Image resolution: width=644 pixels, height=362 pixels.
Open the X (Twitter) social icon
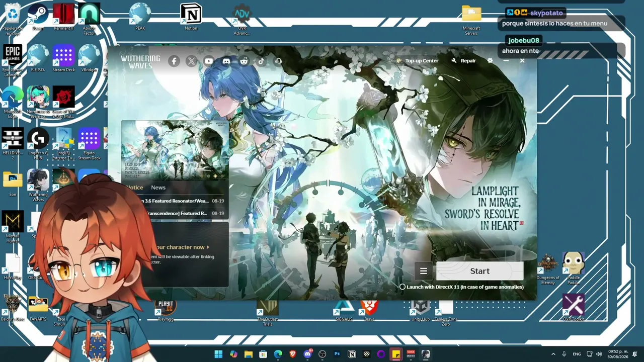tap(191, 61)
